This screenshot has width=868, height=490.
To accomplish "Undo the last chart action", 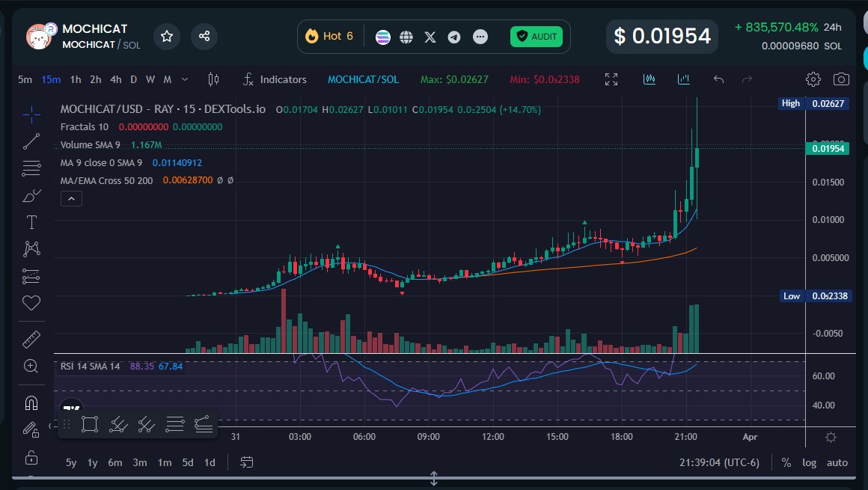I will 718,80.
